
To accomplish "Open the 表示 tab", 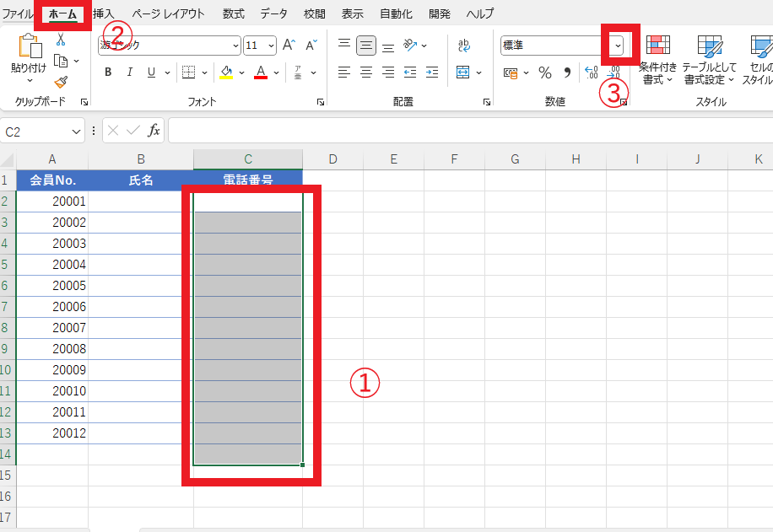I will click(x=353, y=13).
